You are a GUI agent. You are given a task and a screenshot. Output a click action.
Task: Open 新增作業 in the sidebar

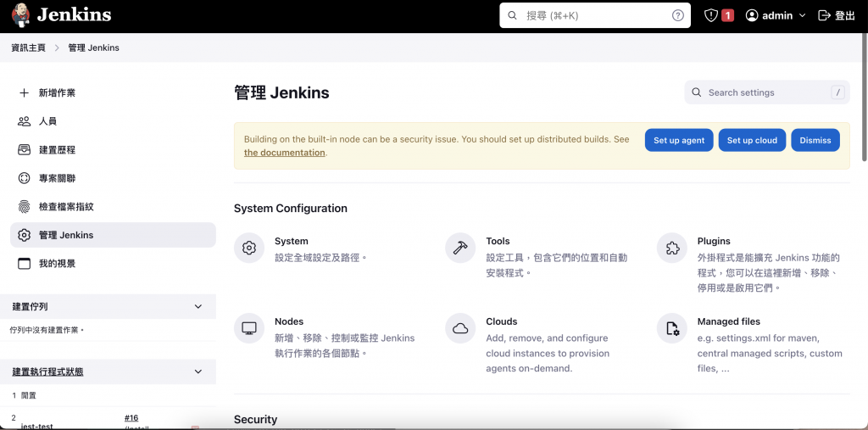point(113,92)
